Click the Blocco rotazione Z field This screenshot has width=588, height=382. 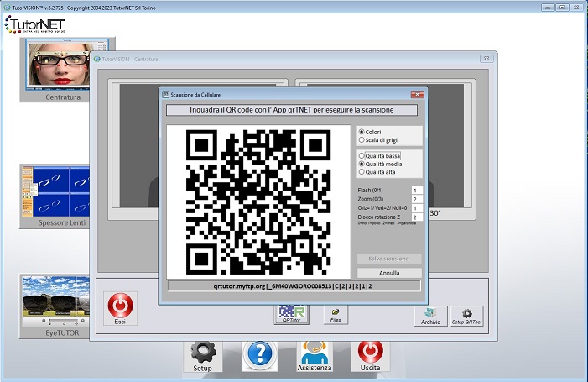[x=417, y=217]
